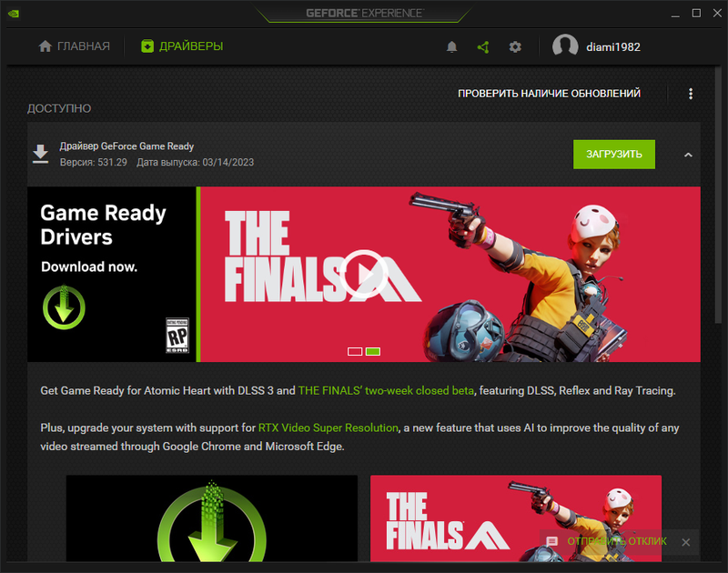The width and height of the screenshot is (728, 573).
Task: Open THE FINALS' two-week closed beta link
Action: tap(386, 391)
